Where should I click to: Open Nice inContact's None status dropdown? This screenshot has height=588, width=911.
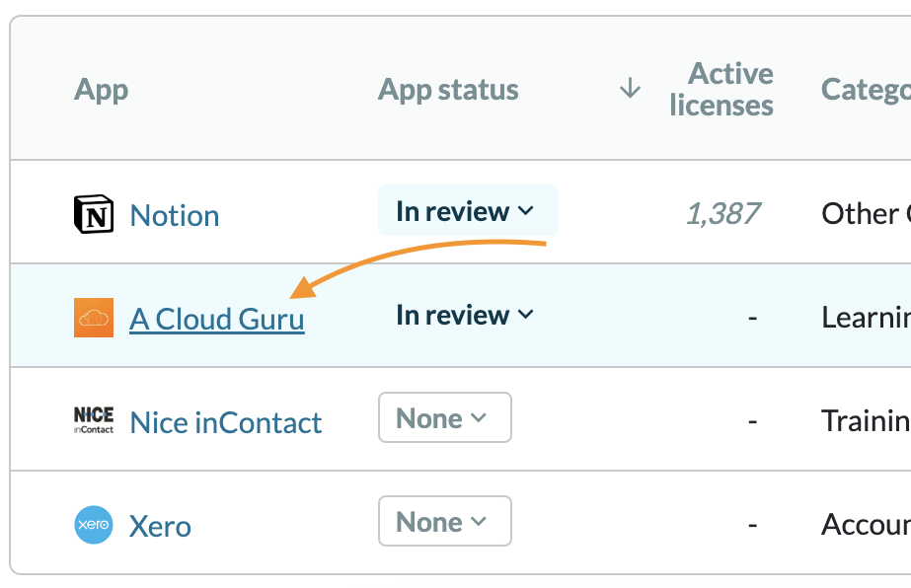444,418
